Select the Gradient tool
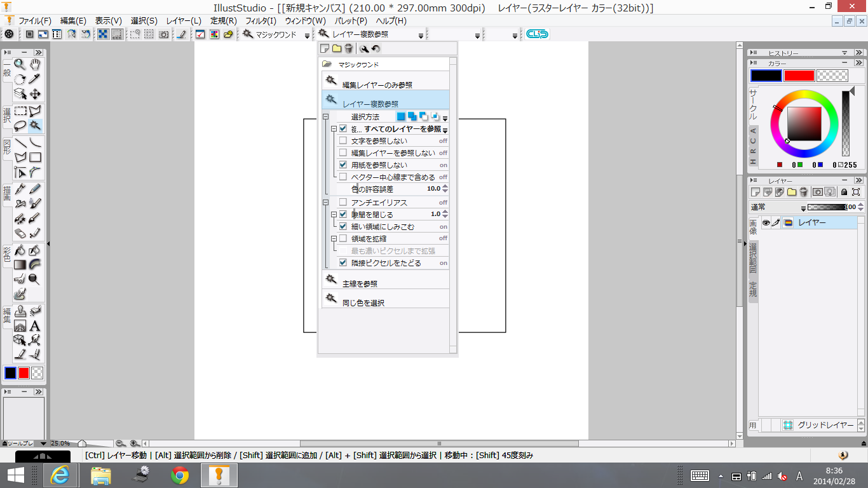The image size is (868, 488). (x=20, y=264)
